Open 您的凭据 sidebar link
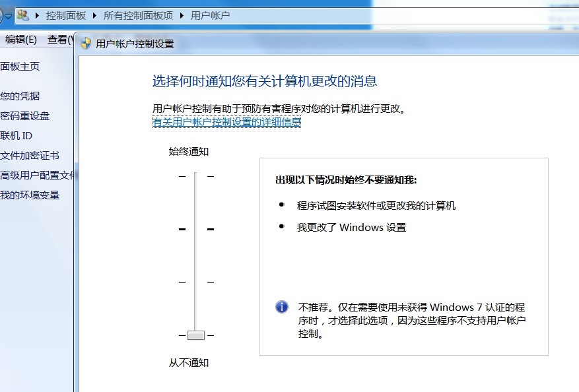This screenshot has height=392, width=579. click(x=20, y=96)
